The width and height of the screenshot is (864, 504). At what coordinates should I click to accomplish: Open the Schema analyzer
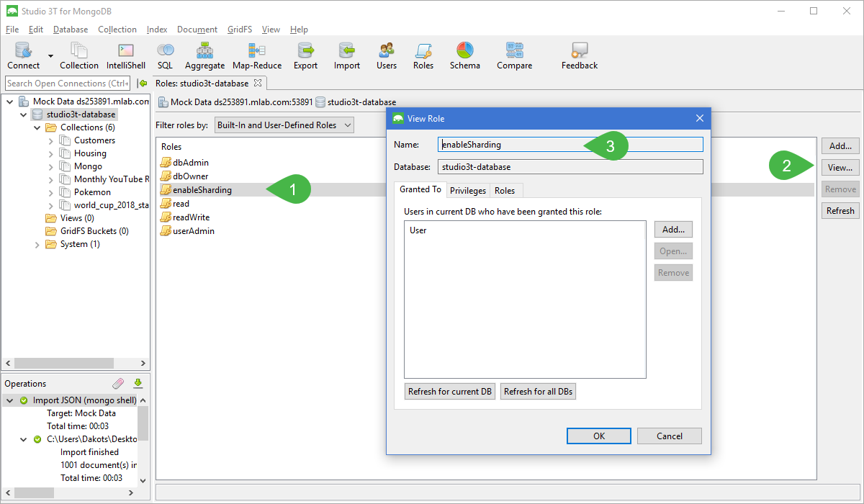[x=464, y=55]
